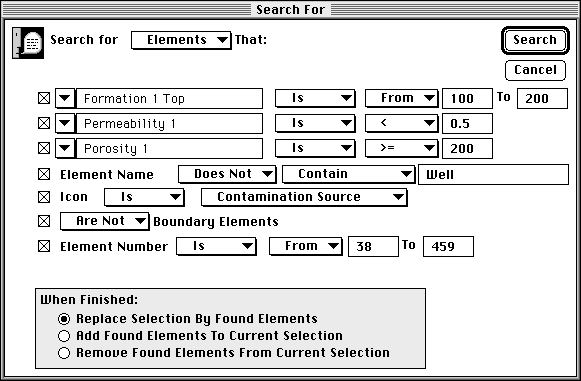Click the Formation 1 Top field containing 100
The height and width of the screenshot is (381, 581).
coord(467,98)
